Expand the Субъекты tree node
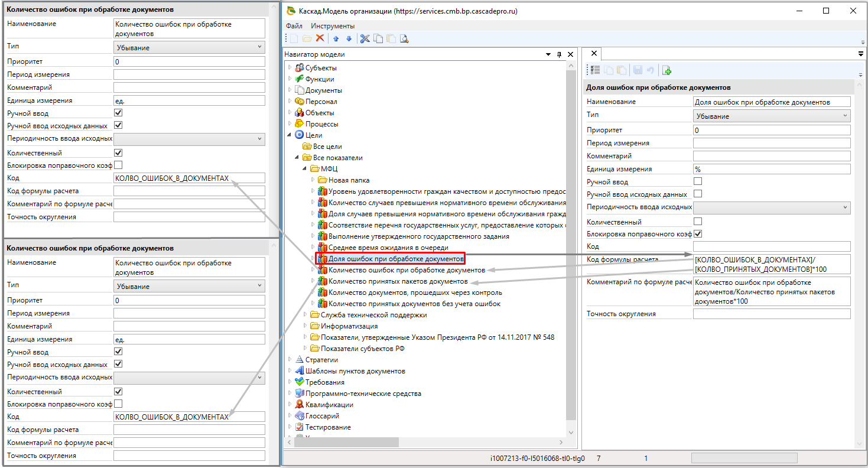This screenshot has width=868, height=468. point(290,68)
